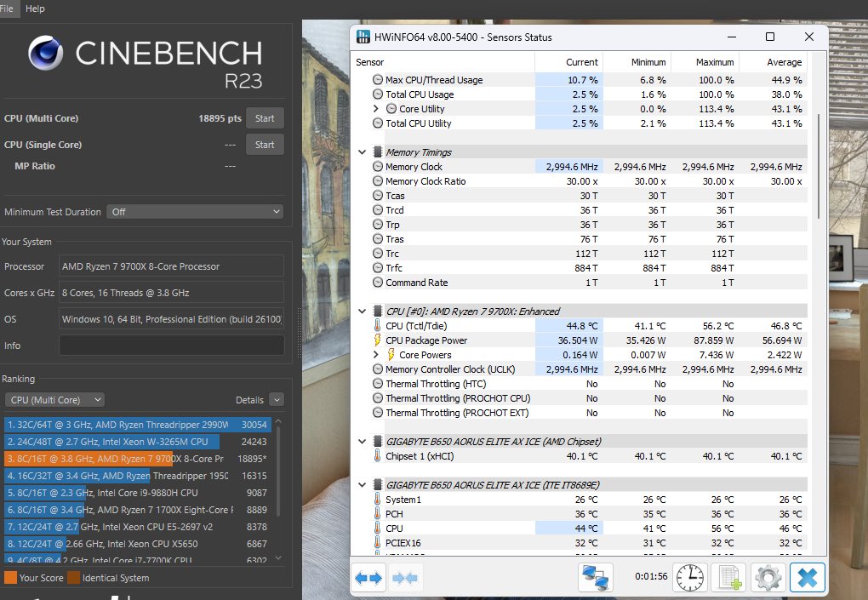Screen dimensions: 868x600
Task: Collapse the Memory Timings section
Action: coord(362,152)
